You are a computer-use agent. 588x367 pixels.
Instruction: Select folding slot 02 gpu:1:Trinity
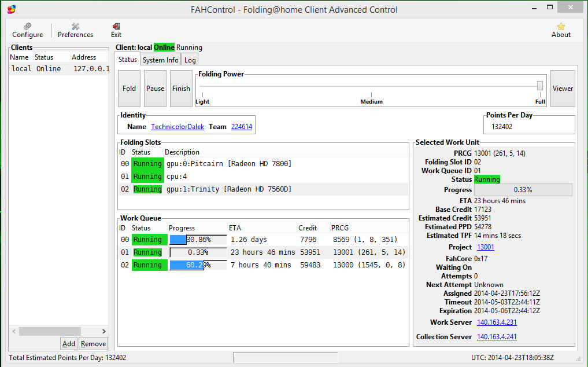(263, 189)
